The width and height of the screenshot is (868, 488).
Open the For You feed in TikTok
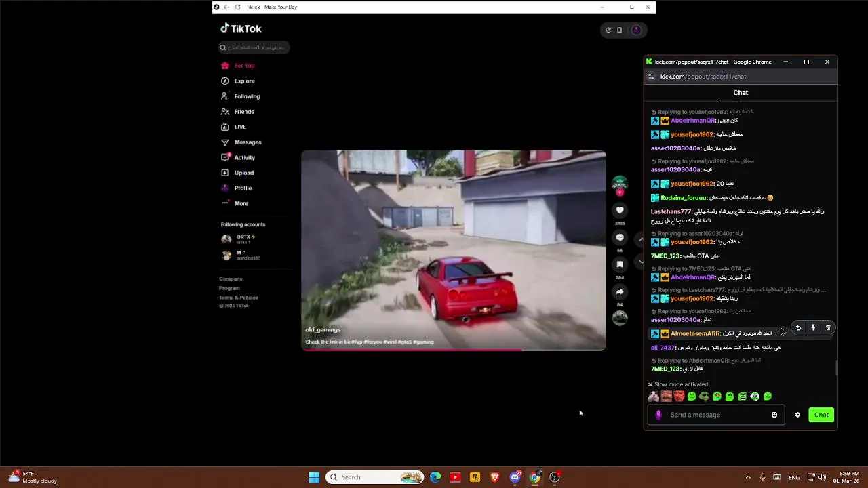pos(238,66)
